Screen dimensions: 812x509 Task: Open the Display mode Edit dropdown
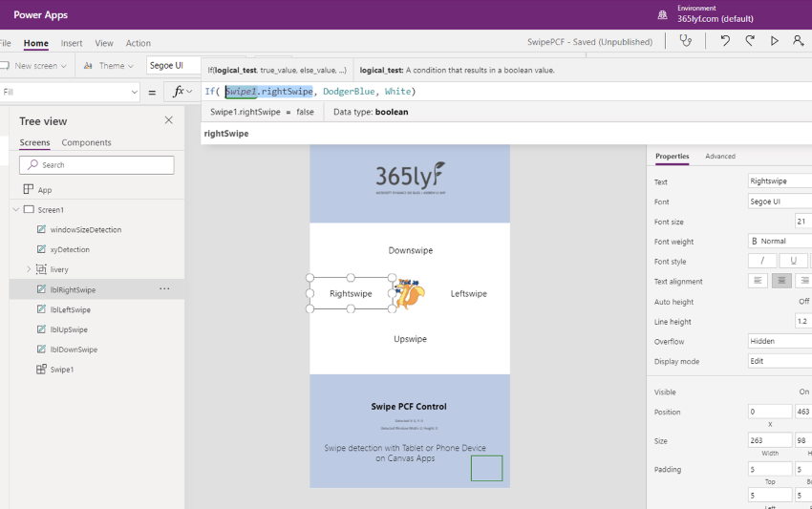tap(780, 361)
